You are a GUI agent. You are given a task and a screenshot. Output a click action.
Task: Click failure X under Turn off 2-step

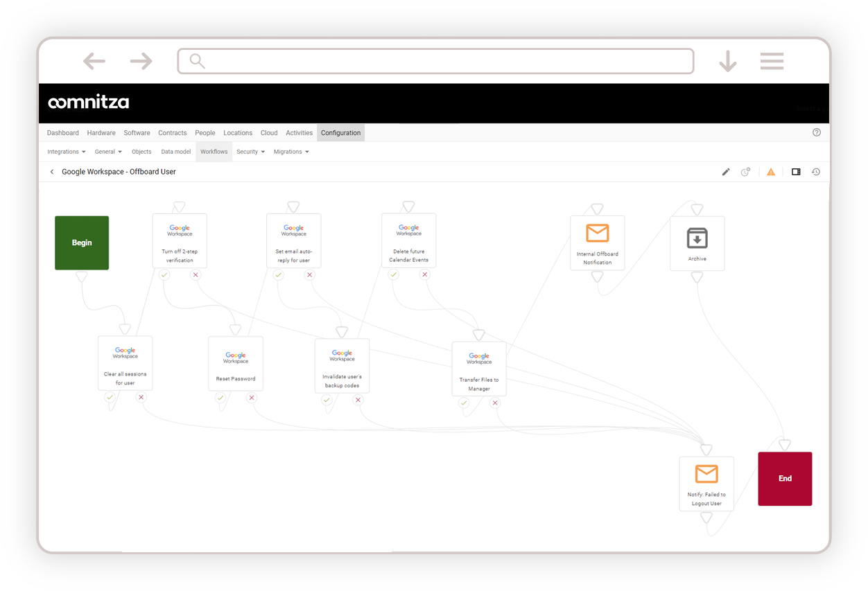coord(196,275)
